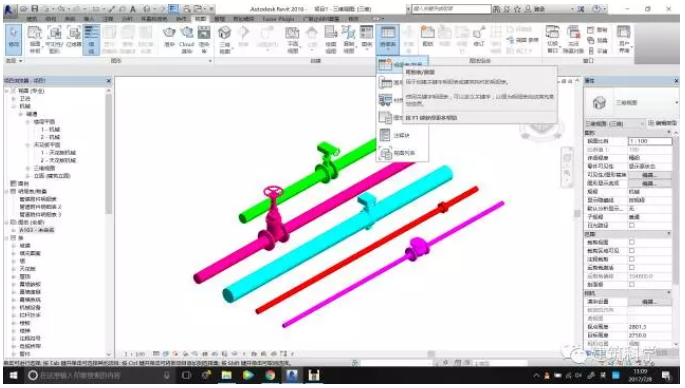
Task: Click Close Hidden Windows tool
Action: pyautogui.click(x=573, y=39)
